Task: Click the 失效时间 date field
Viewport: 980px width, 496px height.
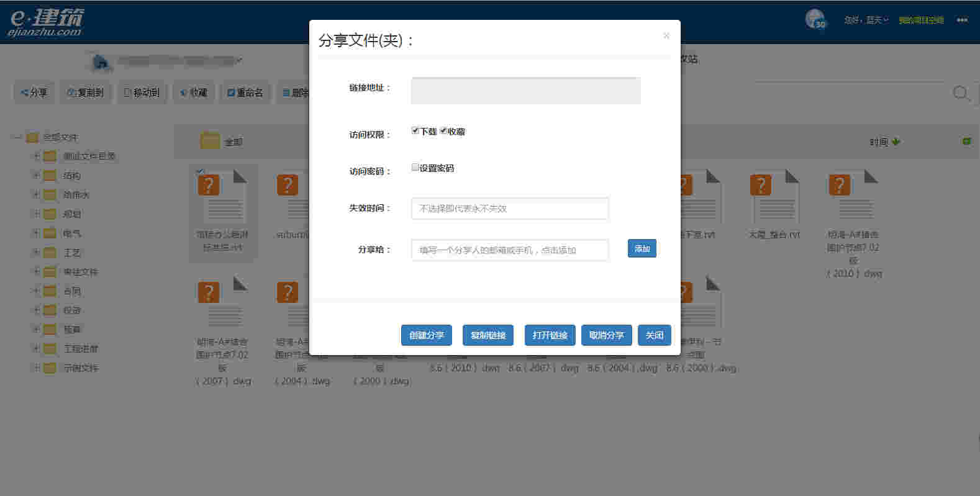Action: [510, 209]
